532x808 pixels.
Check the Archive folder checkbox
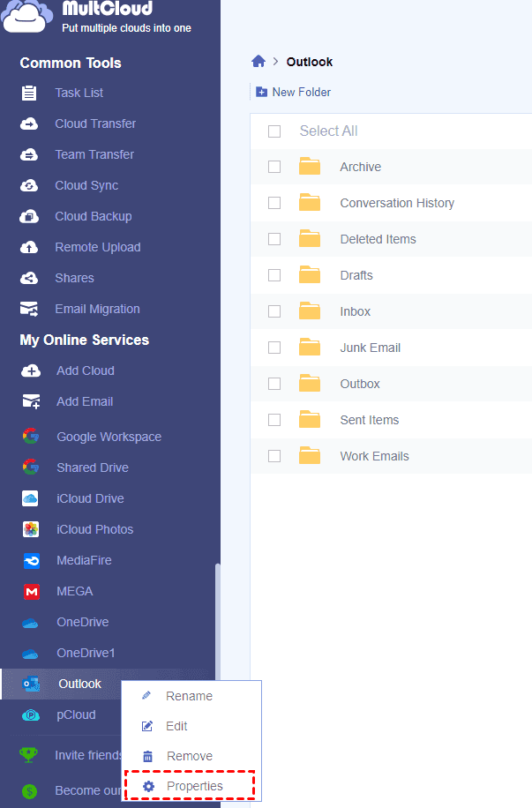(274, 167)
